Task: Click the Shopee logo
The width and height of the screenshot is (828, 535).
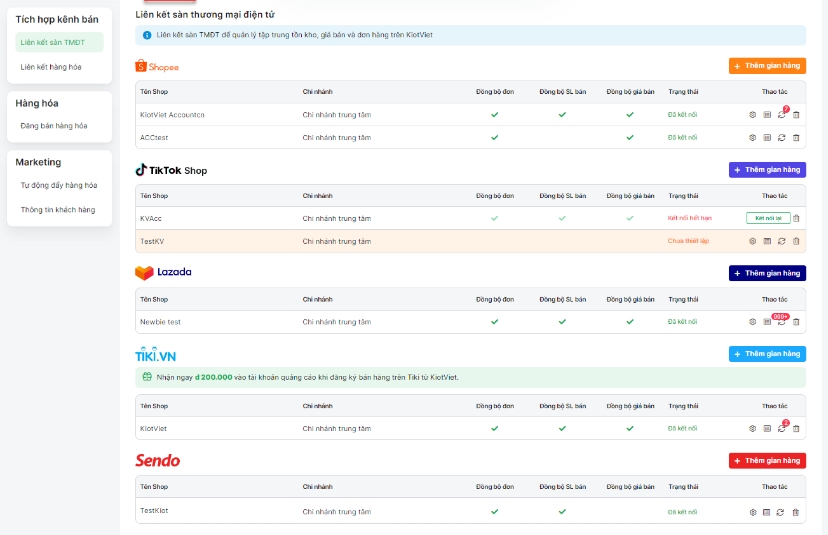Action: coord(157,66)
